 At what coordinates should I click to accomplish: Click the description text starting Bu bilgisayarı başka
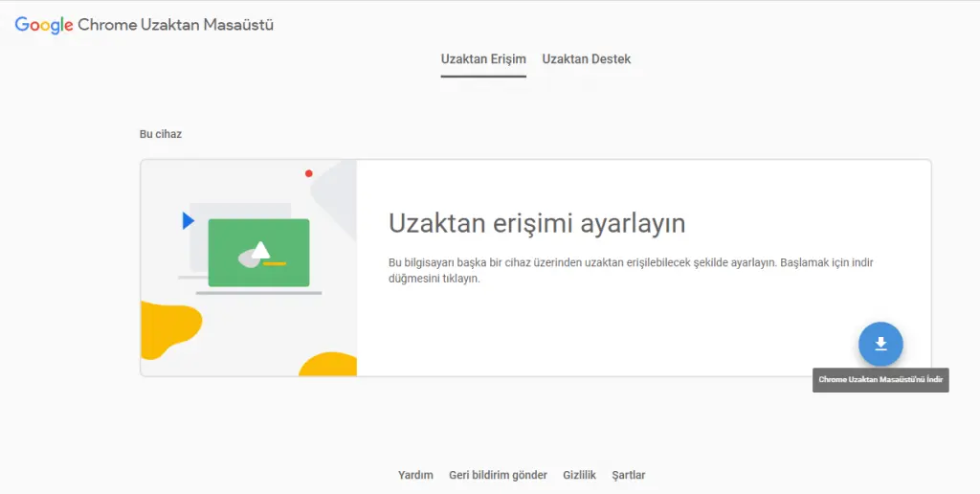coord(631,270)
